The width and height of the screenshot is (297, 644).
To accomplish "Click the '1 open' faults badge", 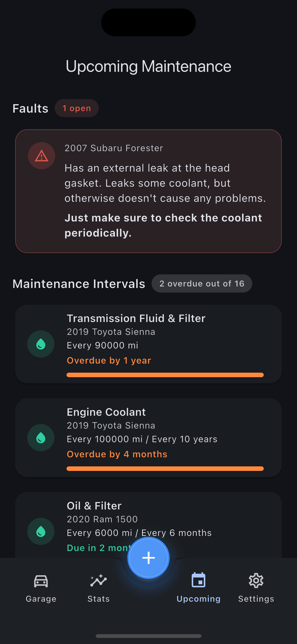I will (x=77, y=108).
